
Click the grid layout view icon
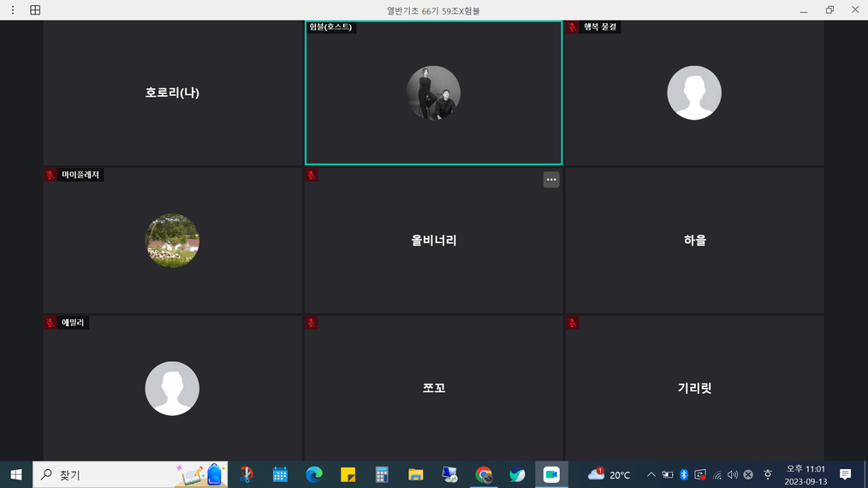pos(35,10)
